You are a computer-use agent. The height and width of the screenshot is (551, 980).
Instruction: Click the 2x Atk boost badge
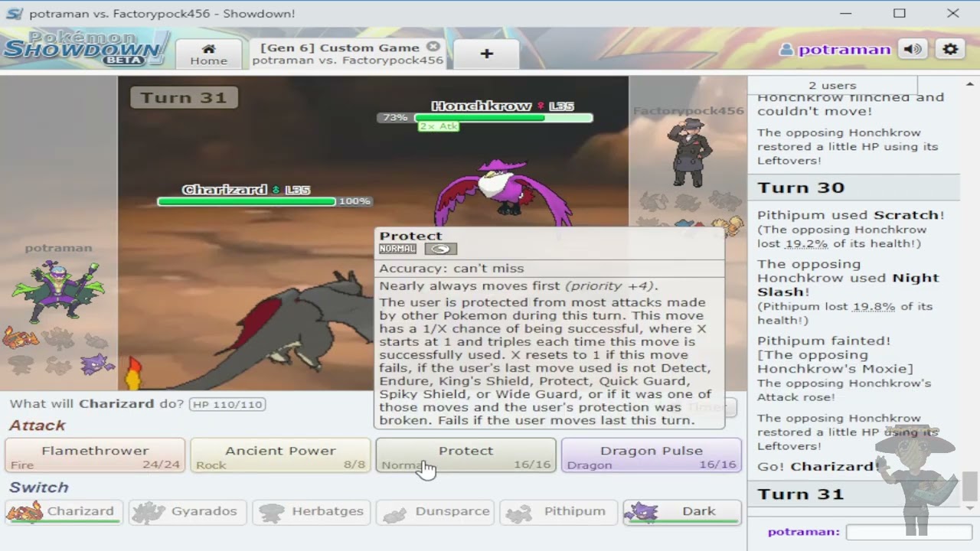439,126
